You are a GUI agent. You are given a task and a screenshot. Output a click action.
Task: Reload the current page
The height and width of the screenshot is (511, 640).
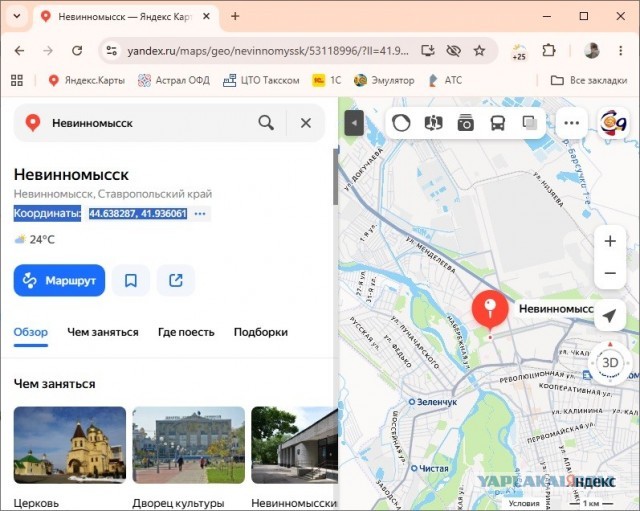[x=77, y=51]
